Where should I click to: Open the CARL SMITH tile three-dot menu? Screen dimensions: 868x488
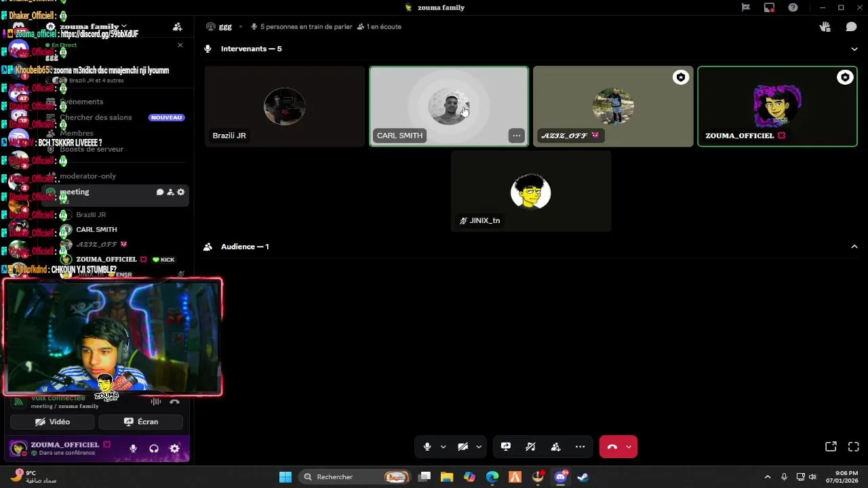[517, 136]
